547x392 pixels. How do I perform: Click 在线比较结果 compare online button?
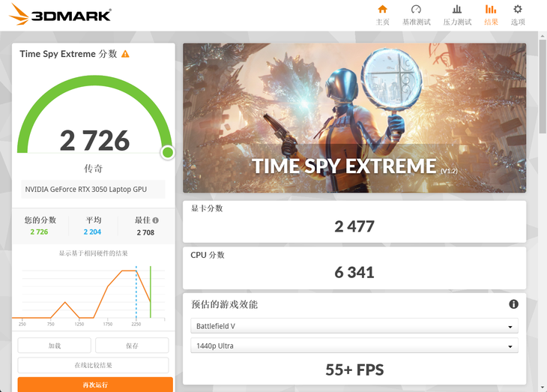pyautogui.click(x=93, y=365)
